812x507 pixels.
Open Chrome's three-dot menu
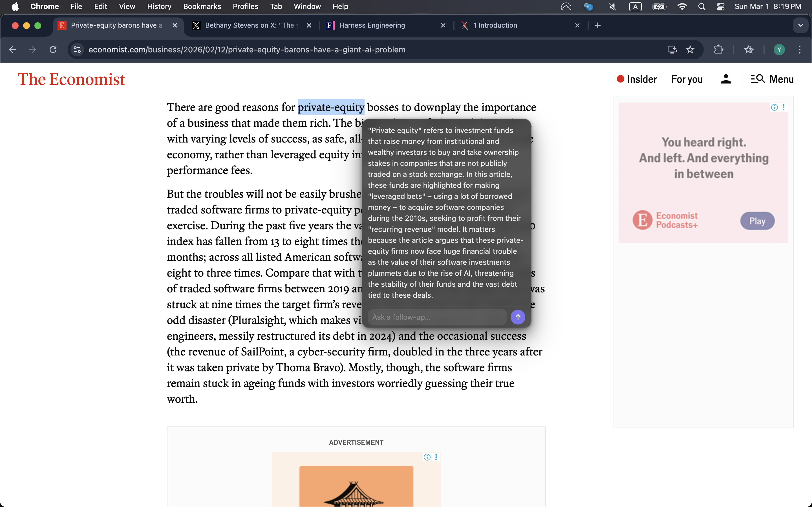[800, 50]
